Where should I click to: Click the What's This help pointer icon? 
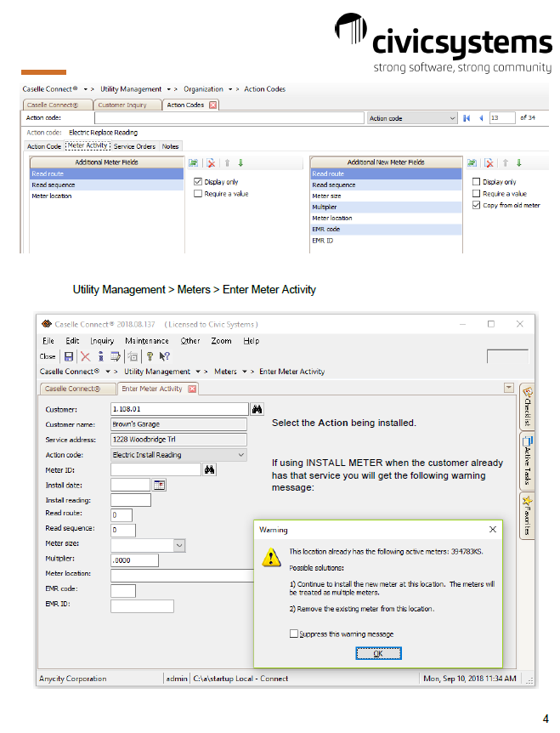coord(164,356)
